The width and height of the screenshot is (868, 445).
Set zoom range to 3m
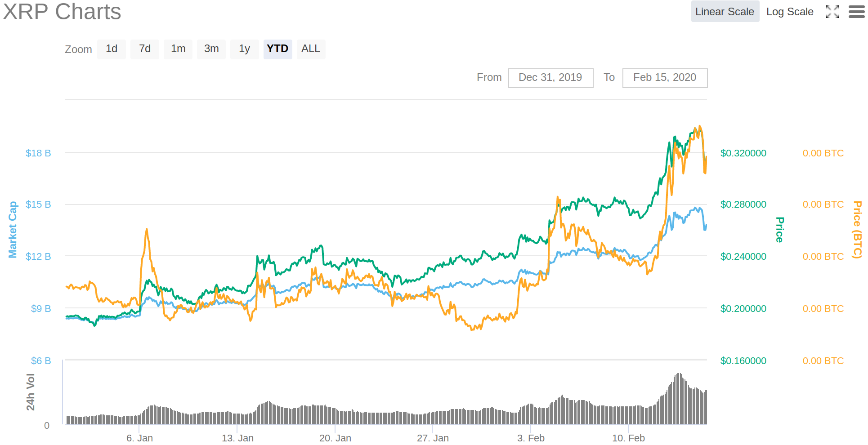[211, 49]
